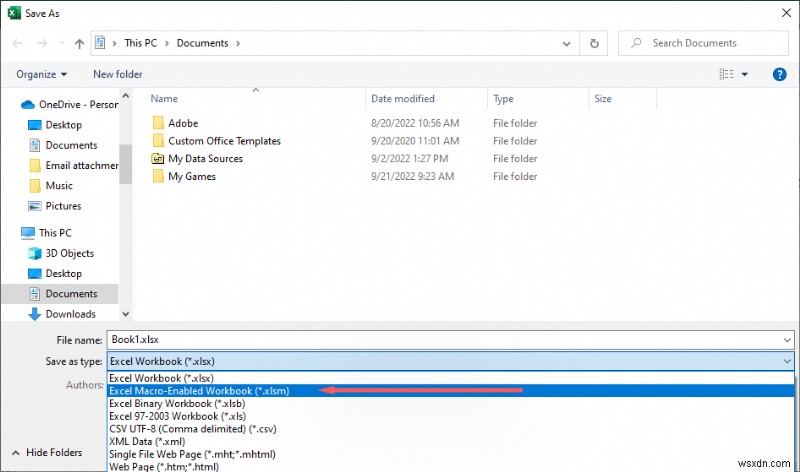
Task: Click the Back navigation arrow
Action: pyautogui.click(x=17, y=43)
